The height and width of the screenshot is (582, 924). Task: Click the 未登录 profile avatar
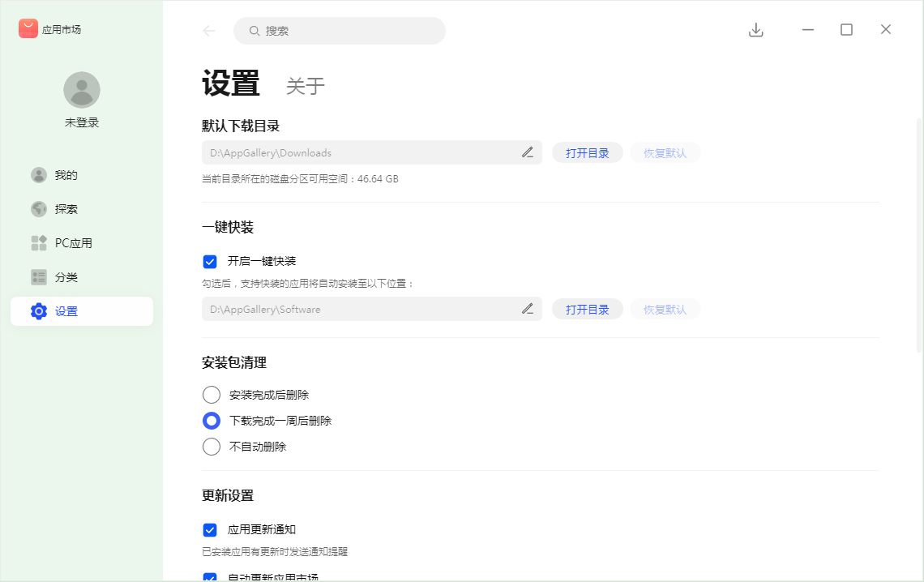coord(81,89)
